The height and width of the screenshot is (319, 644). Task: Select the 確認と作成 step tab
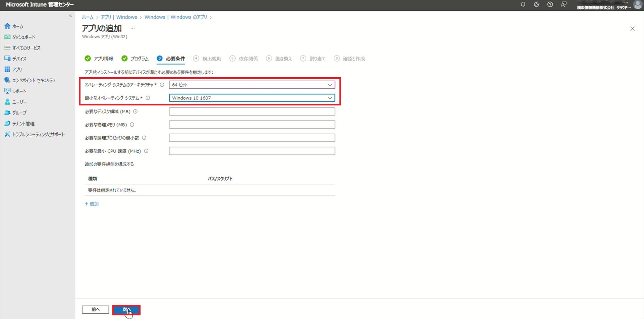click(349, 58)
